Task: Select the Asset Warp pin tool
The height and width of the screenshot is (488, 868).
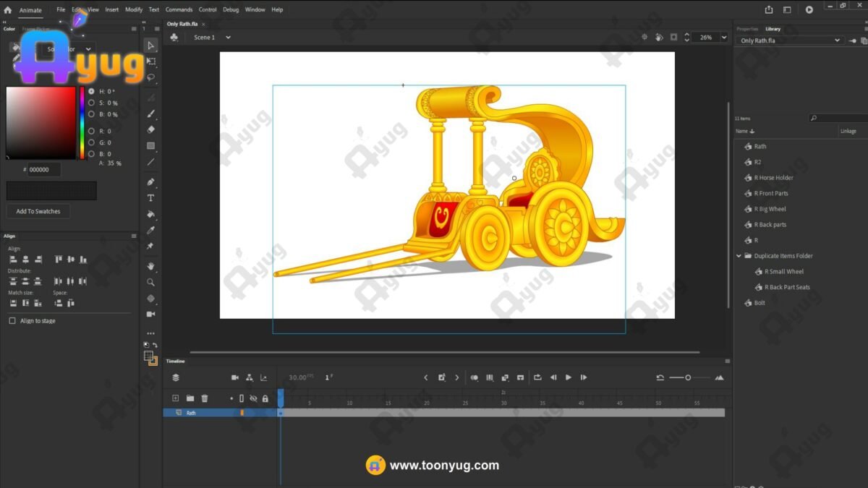Action: (150, 246)
